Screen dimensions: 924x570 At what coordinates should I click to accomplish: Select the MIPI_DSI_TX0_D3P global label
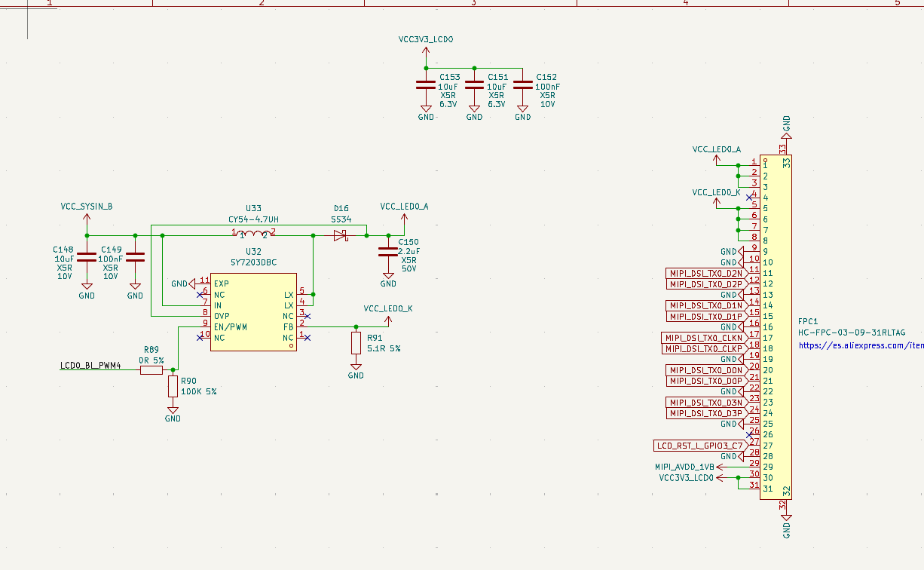point(705,413)
